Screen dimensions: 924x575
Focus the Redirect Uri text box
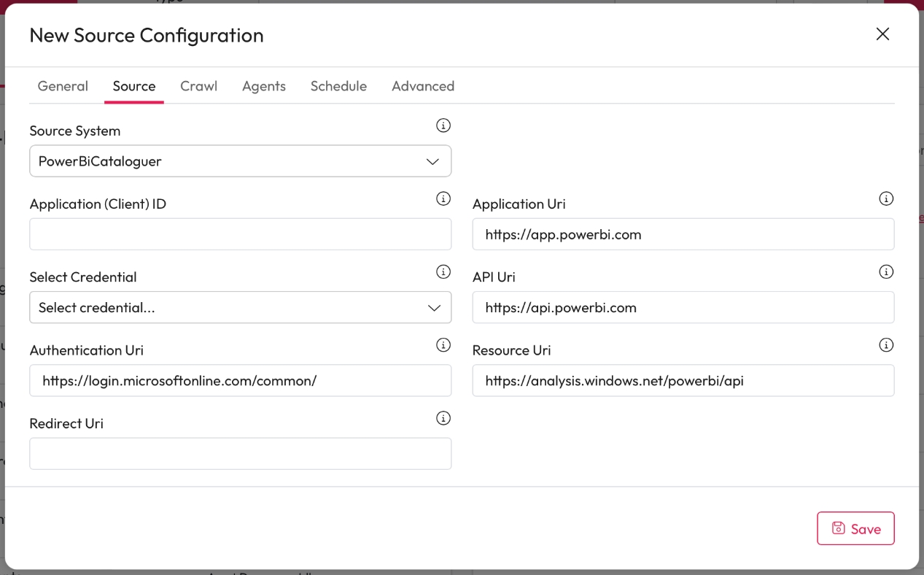pos(240,453)
